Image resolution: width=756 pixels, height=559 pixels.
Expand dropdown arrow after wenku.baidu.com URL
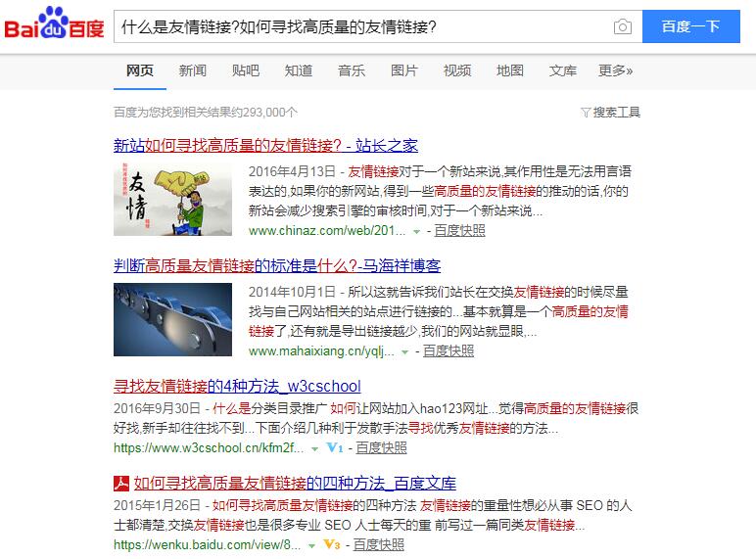tap(312, 546)
